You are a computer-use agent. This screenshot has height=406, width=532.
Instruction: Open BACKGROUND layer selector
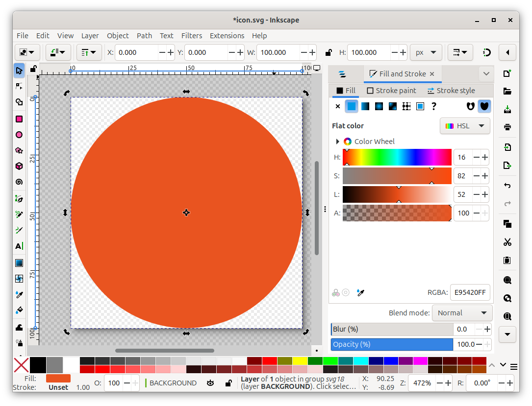[173, 383]
